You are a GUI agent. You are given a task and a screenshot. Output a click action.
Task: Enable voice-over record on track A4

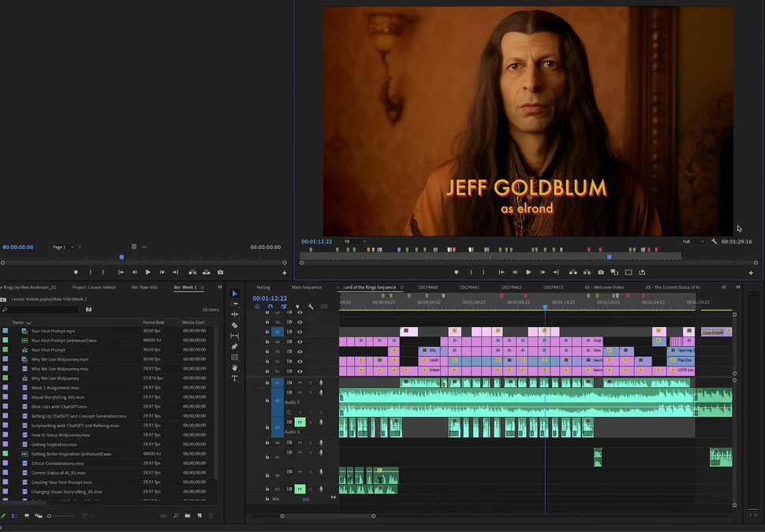(321, 443)
